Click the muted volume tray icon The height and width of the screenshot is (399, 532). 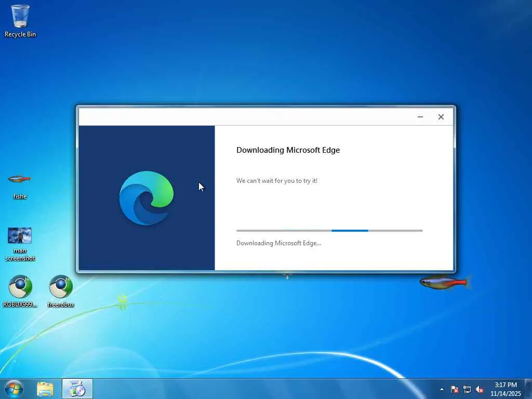pos(480,389)
